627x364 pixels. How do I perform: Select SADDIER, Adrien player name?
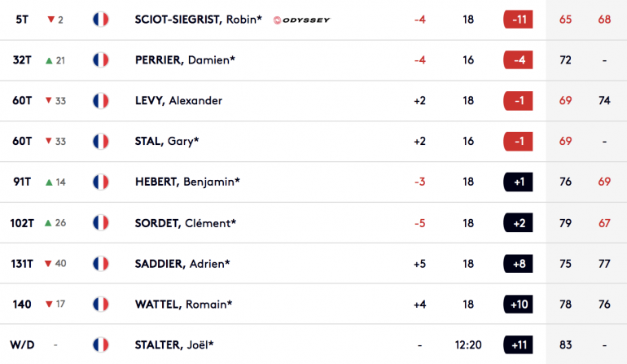pyautogui.click(x=182, y=264)
